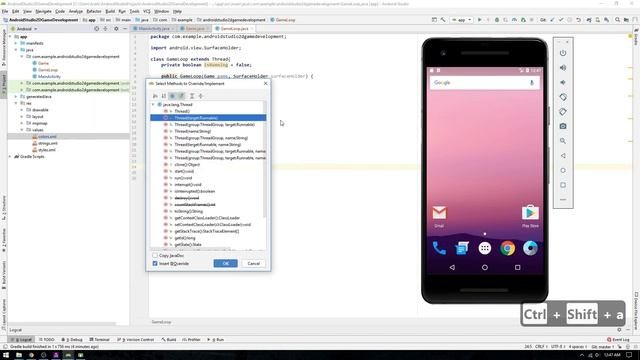Confirm the override dialog with OK
640x360 pixels.
coord(225,264)
